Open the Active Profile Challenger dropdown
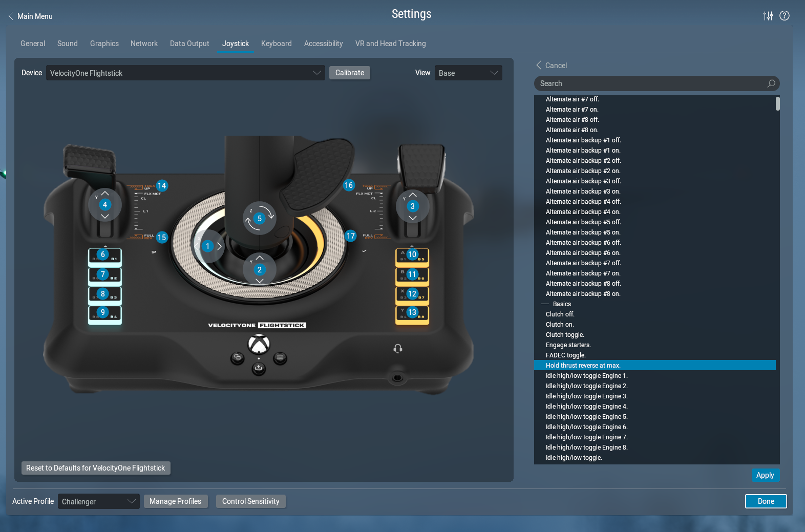Viewport: 805px width, 532px height. [x=98, y=502]
